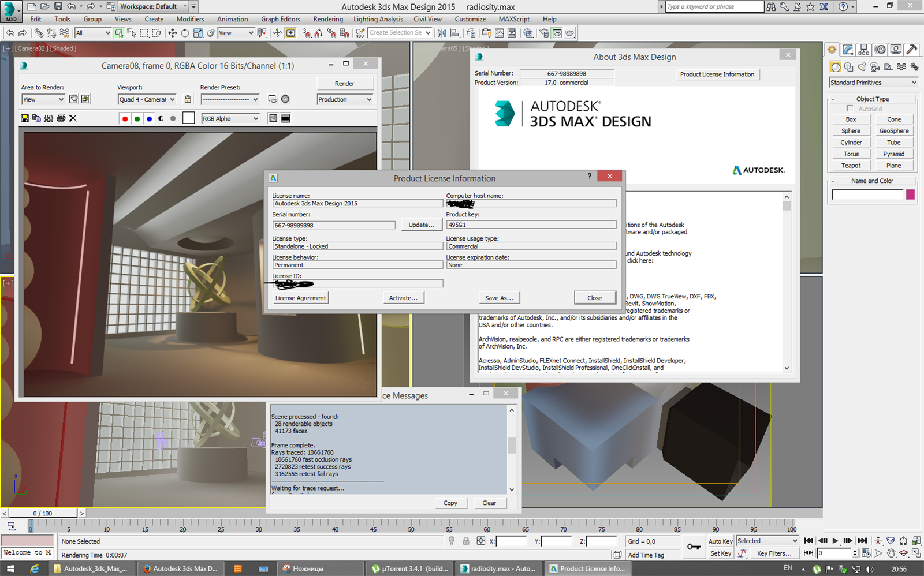Open the Motion command panel tab
Screen dimensions: 924x576
tap(880, 50)
